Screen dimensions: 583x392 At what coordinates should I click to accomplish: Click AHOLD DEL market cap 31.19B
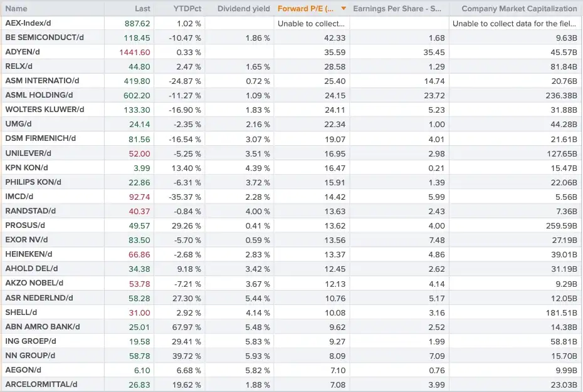click(564, 269)
